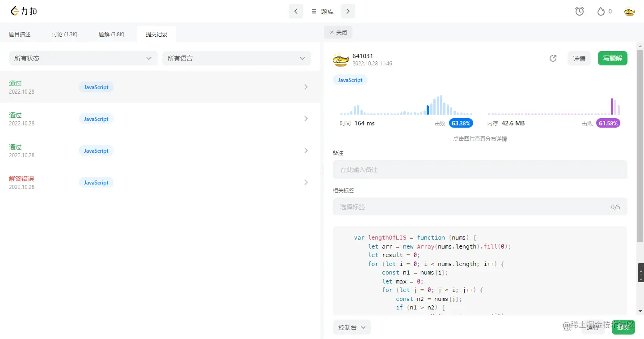Expand the 所有状态 filter dropdown
644x339 pixels.
(x=83, y=58)
